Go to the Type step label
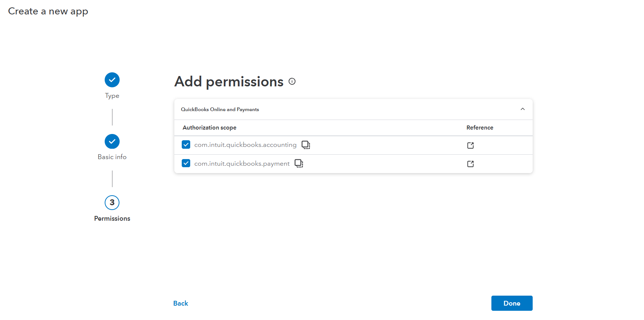 112,96
